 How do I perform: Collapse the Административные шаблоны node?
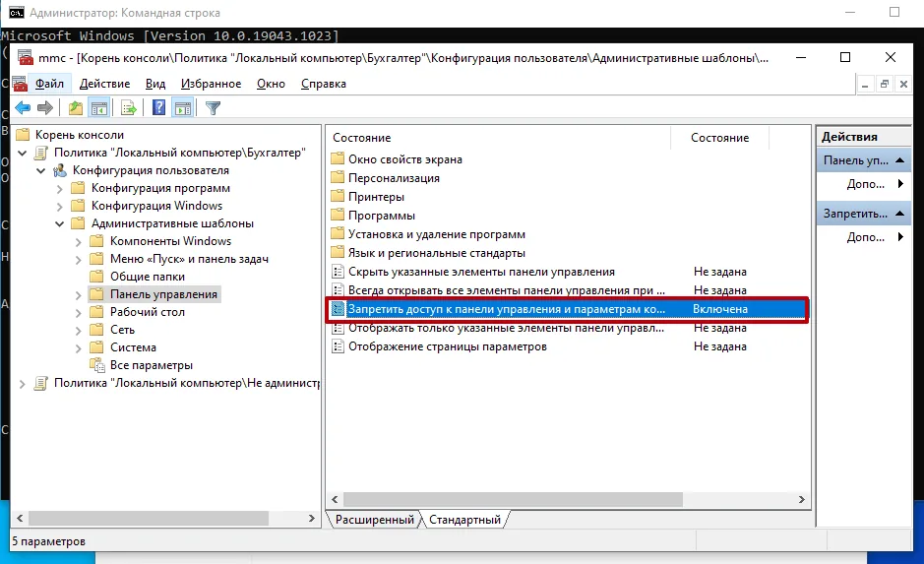coord(60,224)
